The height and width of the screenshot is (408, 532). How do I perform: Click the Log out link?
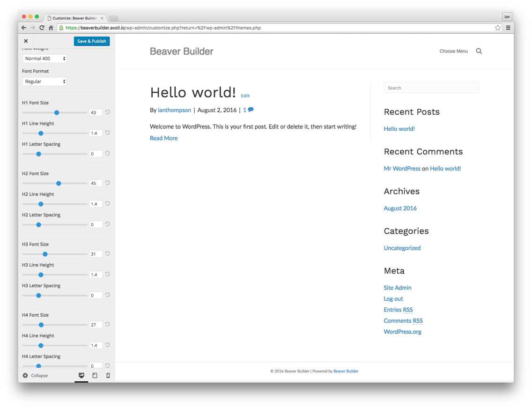[393, 299]
